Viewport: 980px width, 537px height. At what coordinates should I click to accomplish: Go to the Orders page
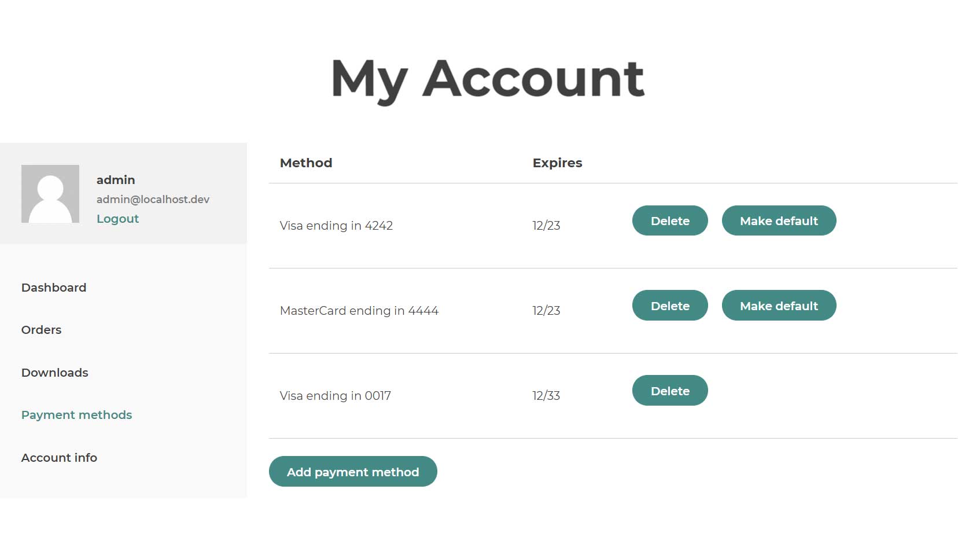[x=41, y=330]
